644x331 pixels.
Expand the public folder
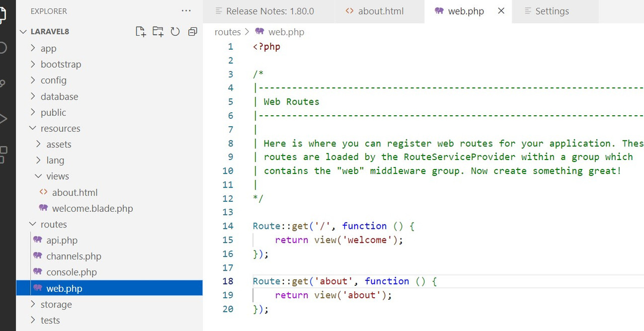tap(33, 112)
